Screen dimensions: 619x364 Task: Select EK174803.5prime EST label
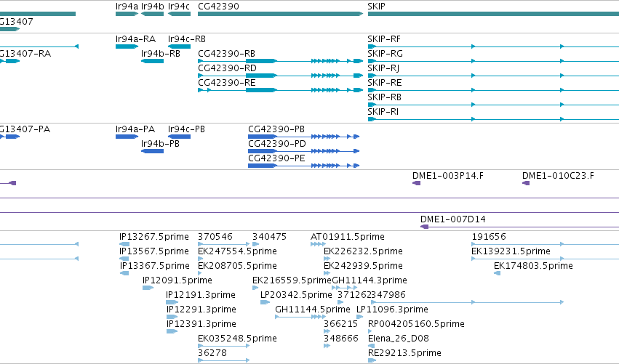point(533,266)
